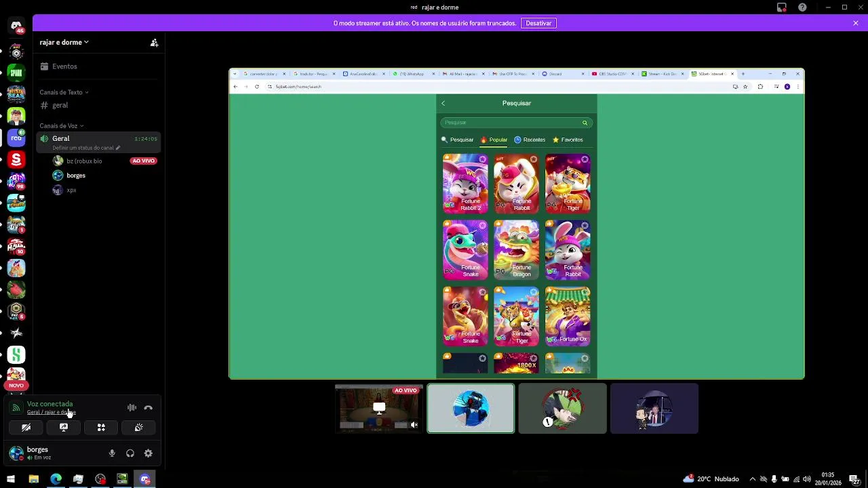Toggle favorite star on Fortune Dragon card
Image resolution: width=868 pixels, height=488 pixels.
534,226
